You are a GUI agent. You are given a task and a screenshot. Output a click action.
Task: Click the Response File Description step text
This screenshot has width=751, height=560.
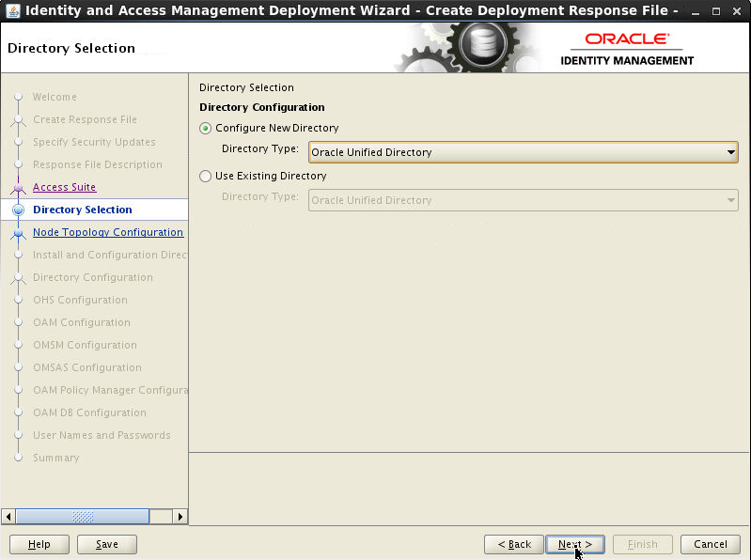[x=98, y=164]
